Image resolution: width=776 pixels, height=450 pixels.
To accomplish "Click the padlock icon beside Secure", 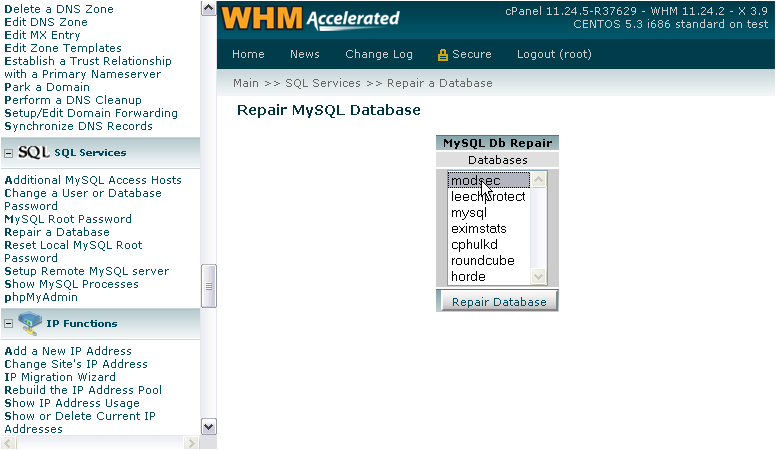I will point(442,55).
